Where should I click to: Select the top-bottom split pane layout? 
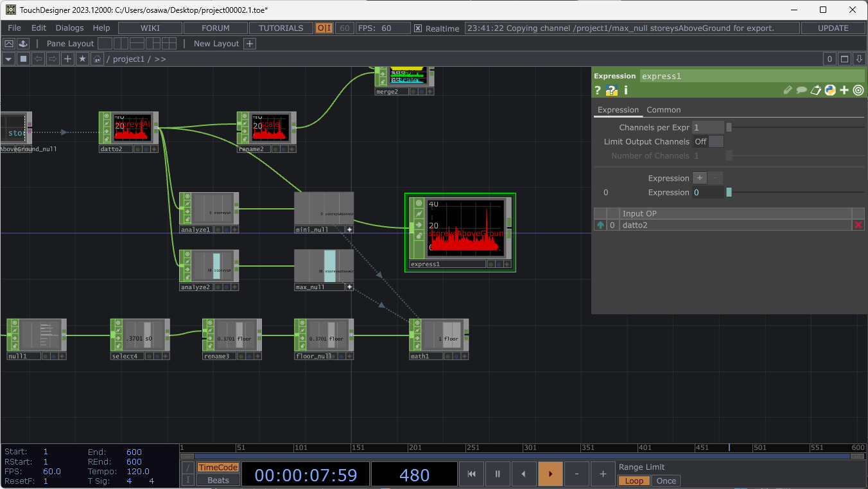click(137, 44)
